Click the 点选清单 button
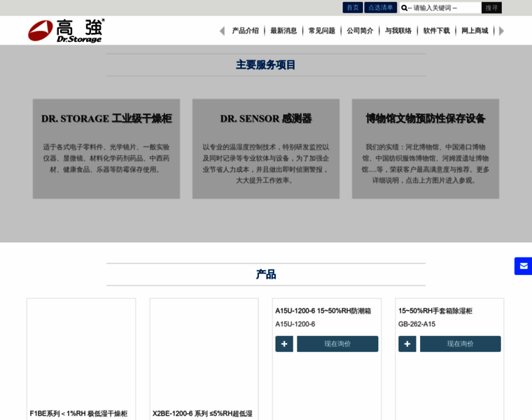532x420 pixels. (x=381, y=8)
